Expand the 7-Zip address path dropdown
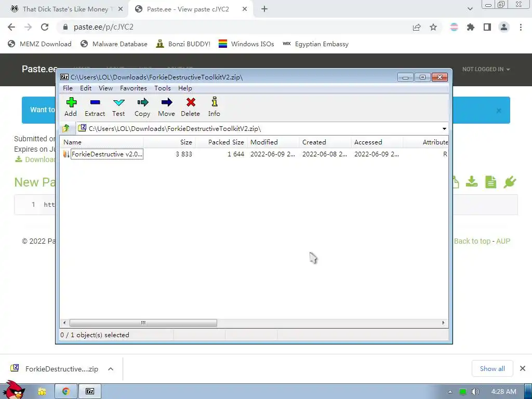The height and width of the screenshot is (399, 532). point(444,129)
